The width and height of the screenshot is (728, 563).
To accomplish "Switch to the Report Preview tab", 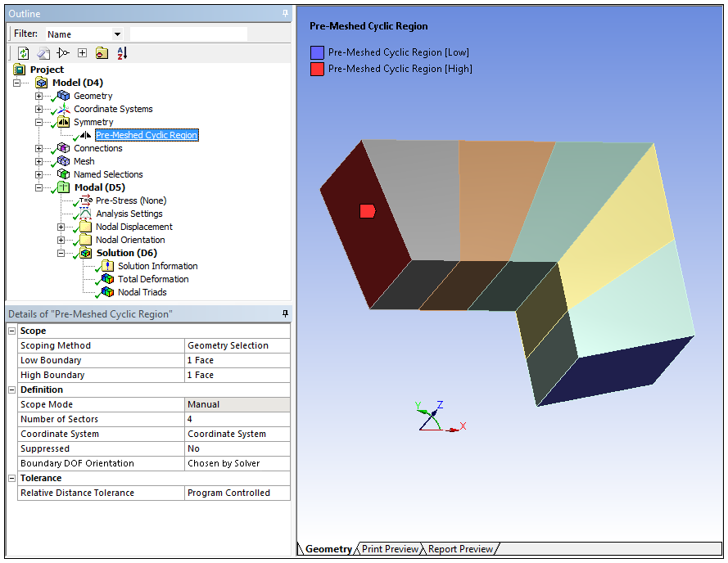I will tap(460, 549).
